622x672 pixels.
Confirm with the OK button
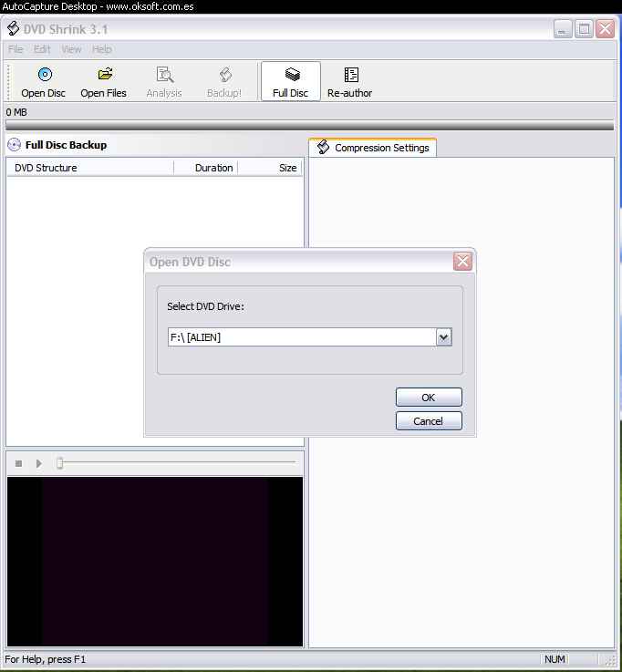[x=429, y=398]
